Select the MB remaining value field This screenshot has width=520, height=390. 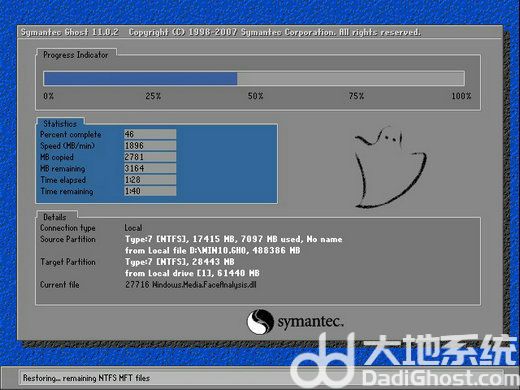point(150,168)
